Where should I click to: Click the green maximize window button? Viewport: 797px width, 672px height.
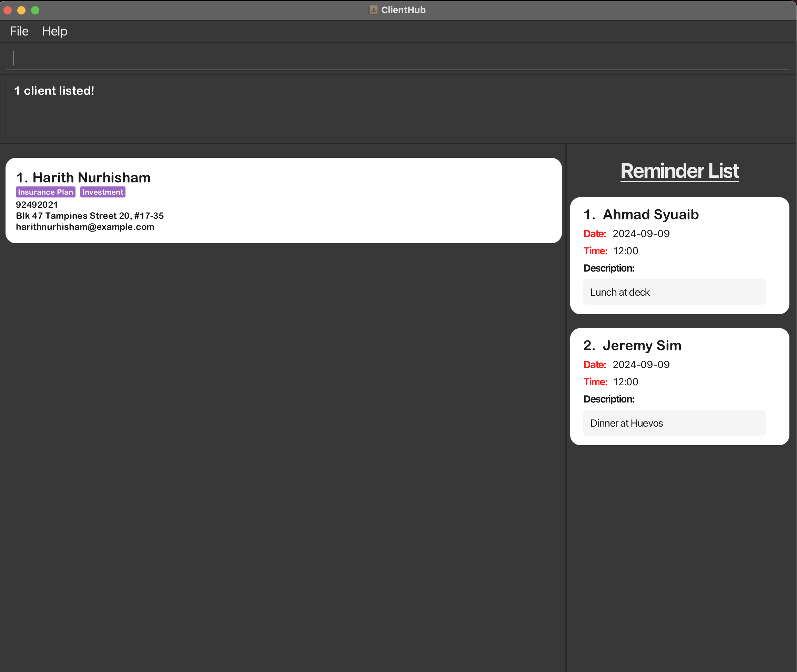click(35, 10)
